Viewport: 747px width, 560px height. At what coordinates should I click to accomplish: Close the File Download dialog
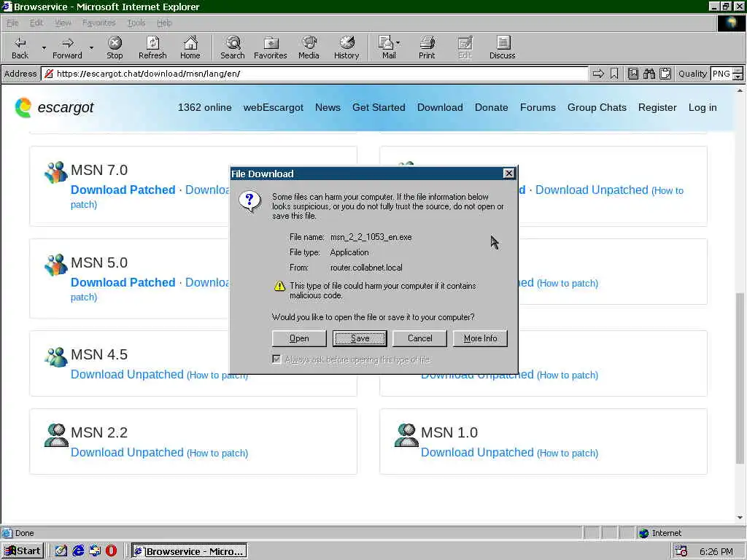[x=508, y=174]
